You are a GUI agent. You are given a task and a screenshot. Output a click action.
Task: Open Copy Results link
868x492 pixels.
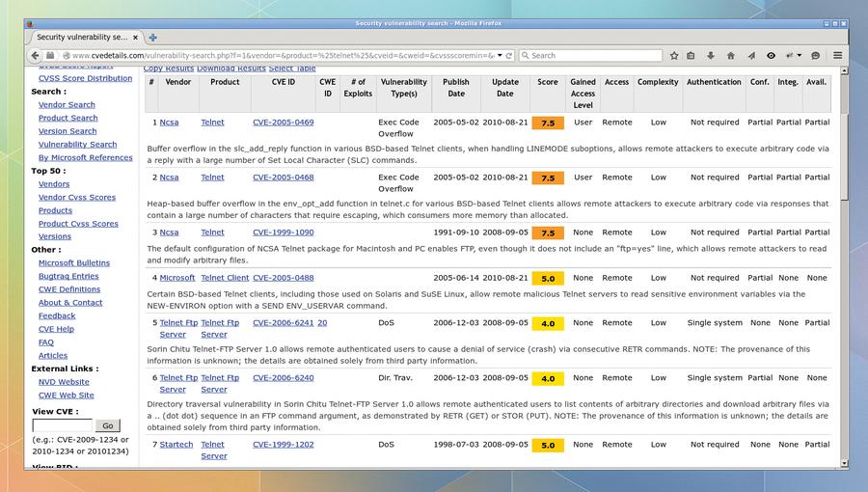[168, 68]
